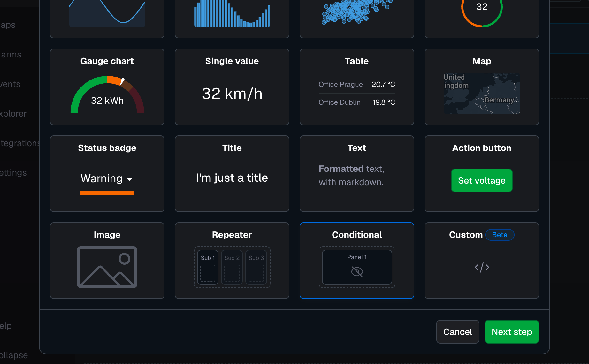Click Collapse in the background sidebar
The width and height of the screenshot is (589, 364).
pos(14,355)
